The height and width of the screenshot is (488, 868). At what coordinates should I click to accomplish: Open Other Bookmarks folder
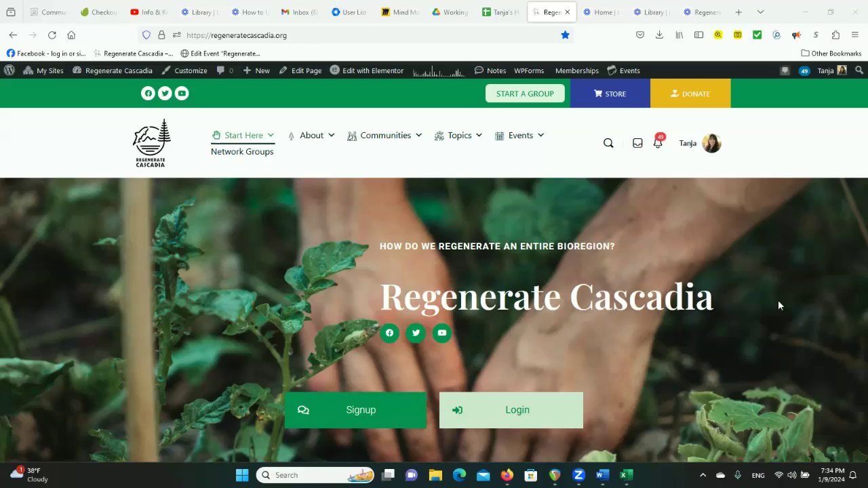pos(831,54)
